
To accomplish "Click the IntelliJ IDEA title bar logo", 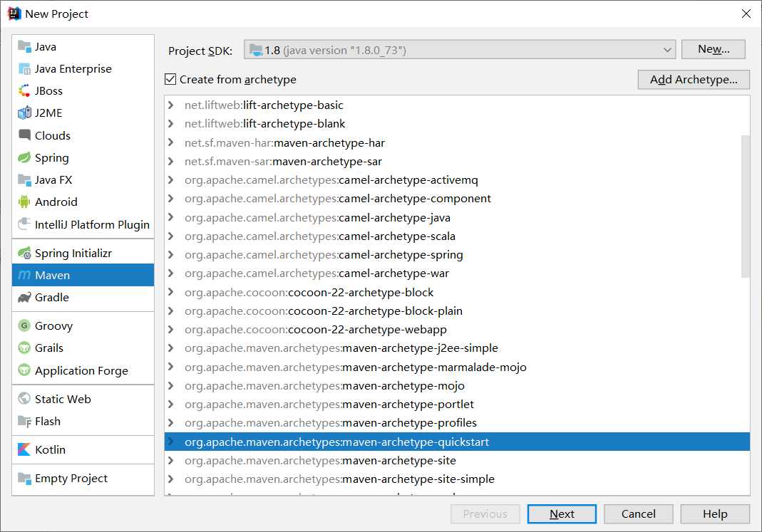I will 14,14.
